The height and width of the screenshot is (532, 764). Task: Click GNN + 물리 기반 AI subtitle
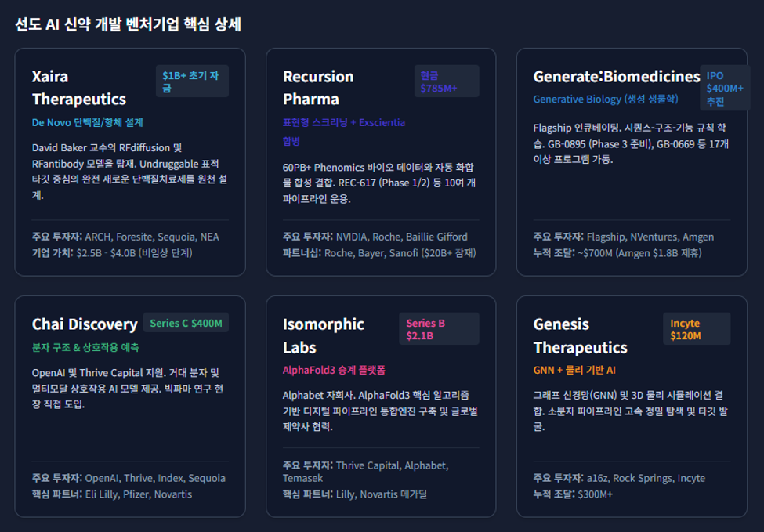(574, 370)
